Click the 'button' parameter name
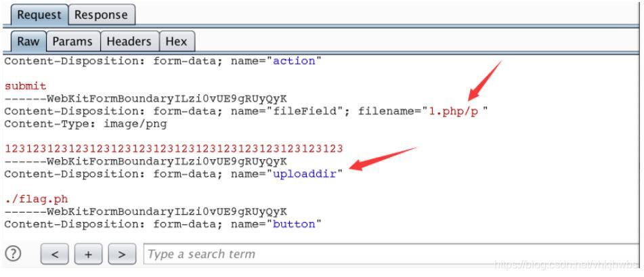This screenshot has height=277, width=644. pos(294,224)
